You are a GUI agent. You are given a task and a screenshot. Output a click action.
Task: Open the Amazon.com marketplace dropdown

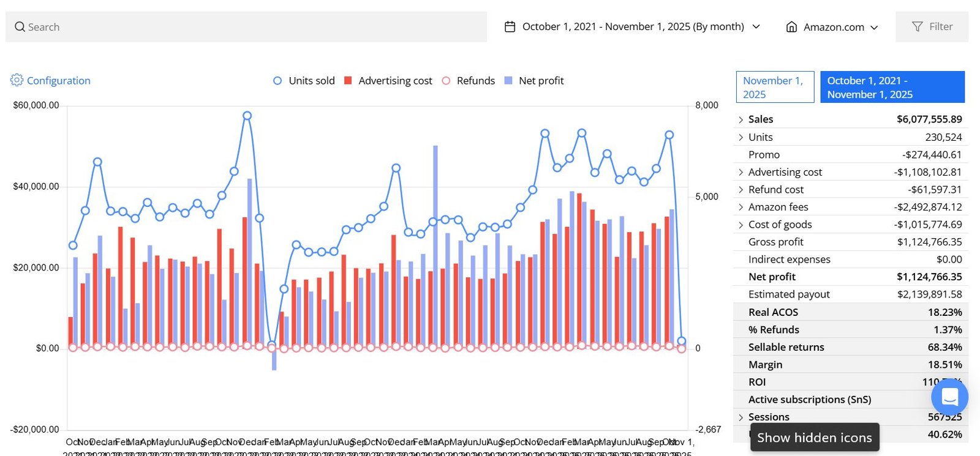(832, 27)
